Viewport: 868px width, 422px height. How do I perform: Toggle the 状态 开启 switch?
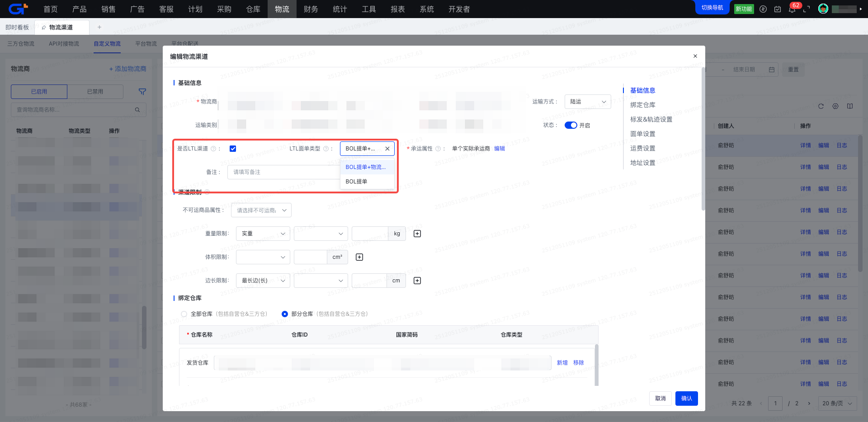pos(571,125)
